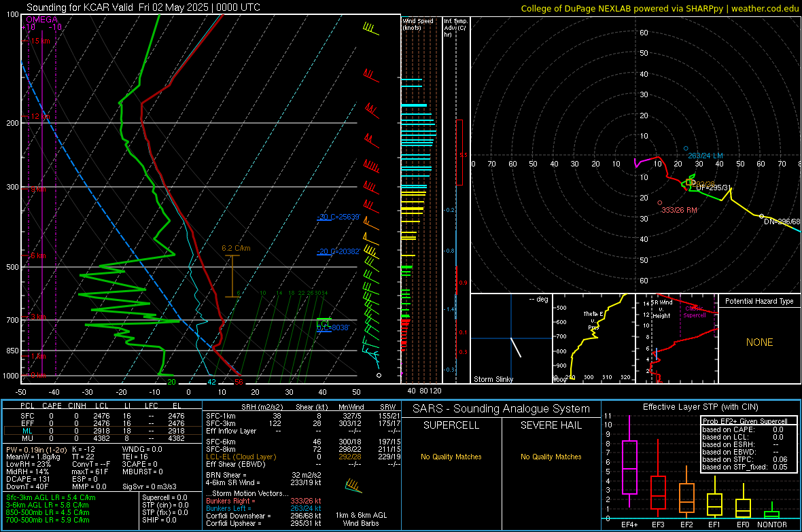802x532 pixels.
Task: Click the green NONTOR box plot
Action: coord(772,512)
